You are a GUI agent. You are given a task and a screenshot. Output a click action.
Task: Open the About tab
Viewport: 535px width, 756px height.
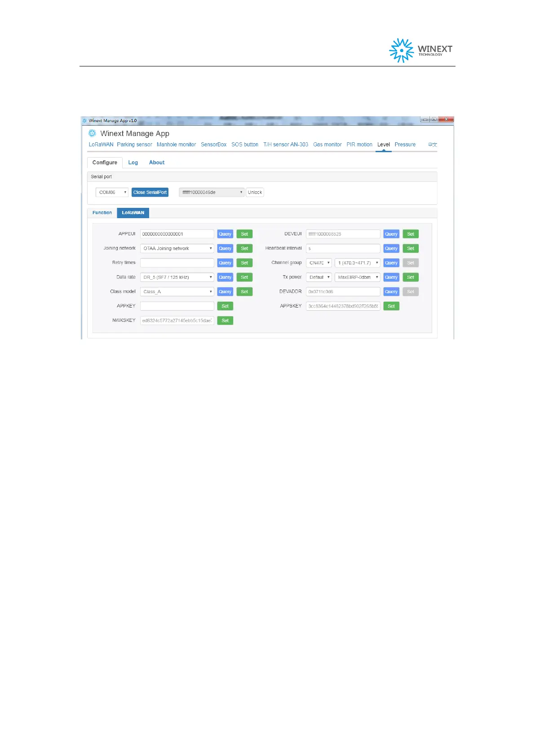pos(157,163)
